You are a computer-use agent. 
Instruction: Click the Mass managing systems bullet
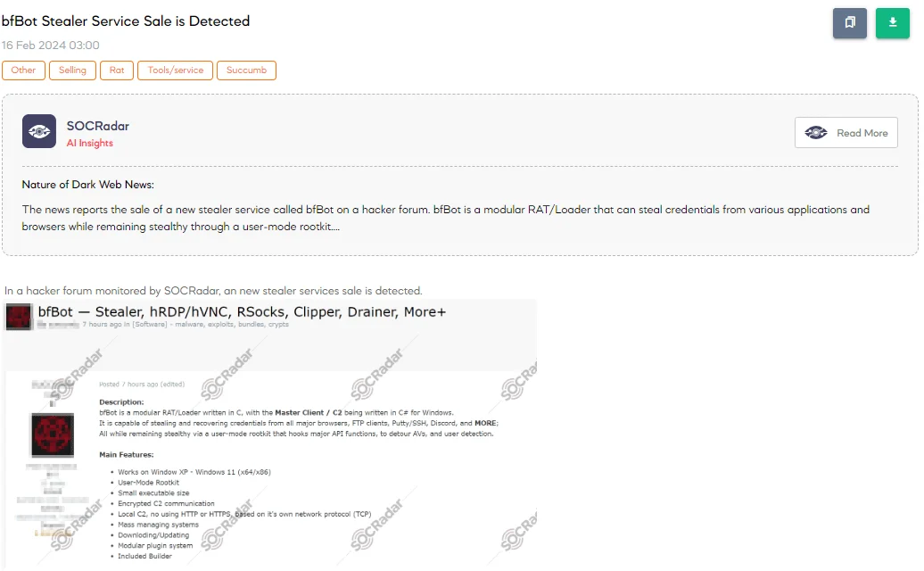[x=158, y=525]
